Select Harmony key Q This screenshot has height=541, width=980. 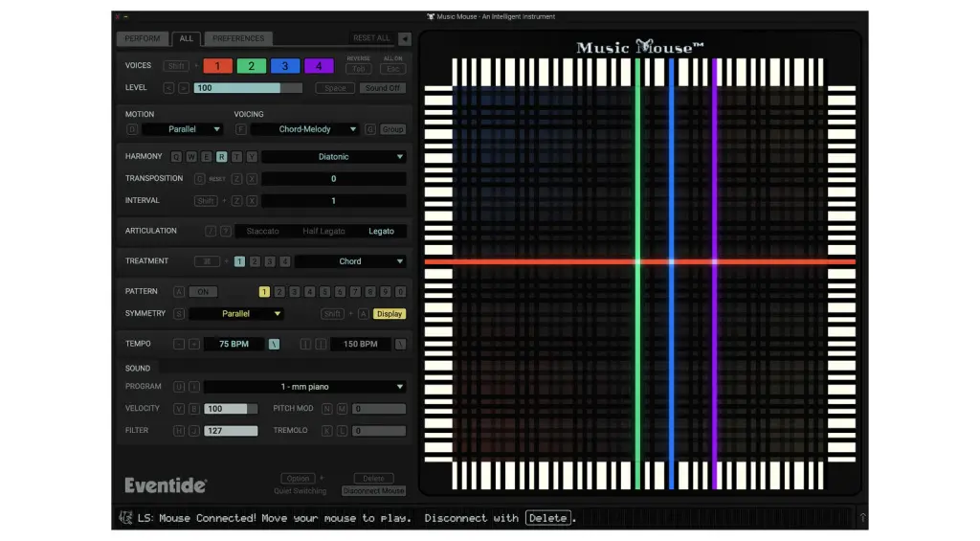click(x=176, y=157)
